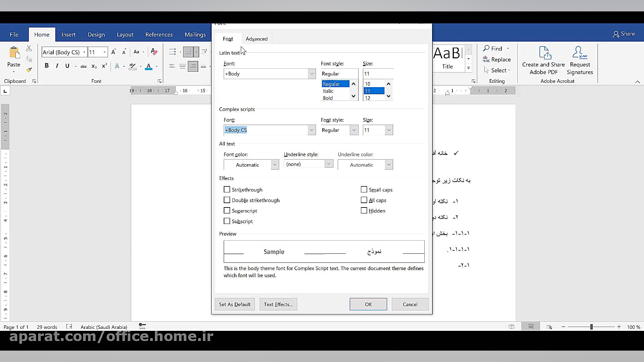The height and width of the screenshot is (362, 644).
Task: Select the Format Painter brush icon
Action: click(x=29, y=70)
